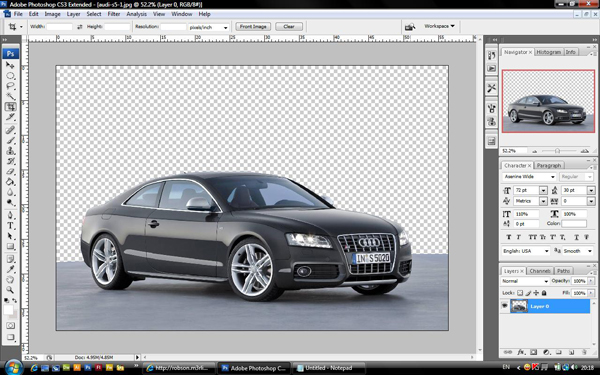
Task: Click the Front Image button
Action: (253, 26)
